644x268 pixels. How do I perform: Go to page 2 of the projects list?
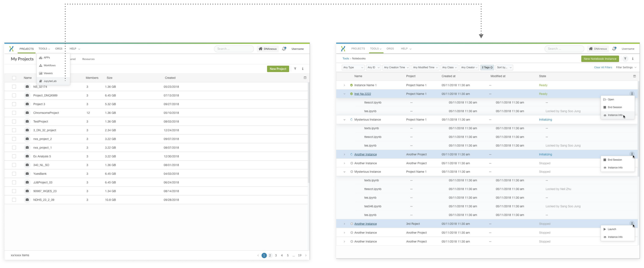[x=270, y=255]
